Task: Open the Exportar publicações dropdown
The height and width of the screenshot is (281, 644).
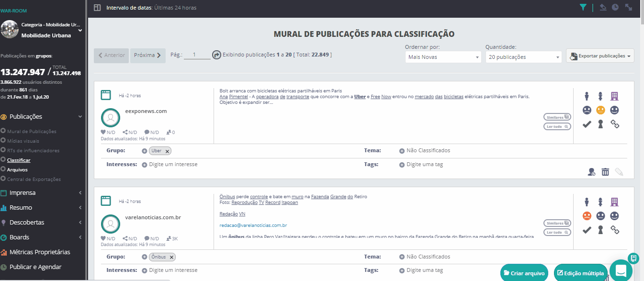Action: pos(599,56)
